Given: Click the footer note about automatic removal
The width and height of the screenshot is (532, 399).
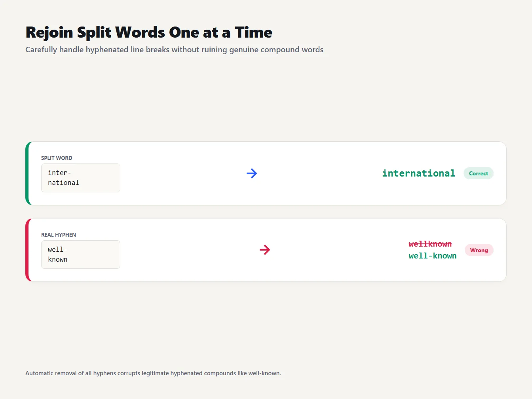Looking at the screenshot, I should (153, 373).
